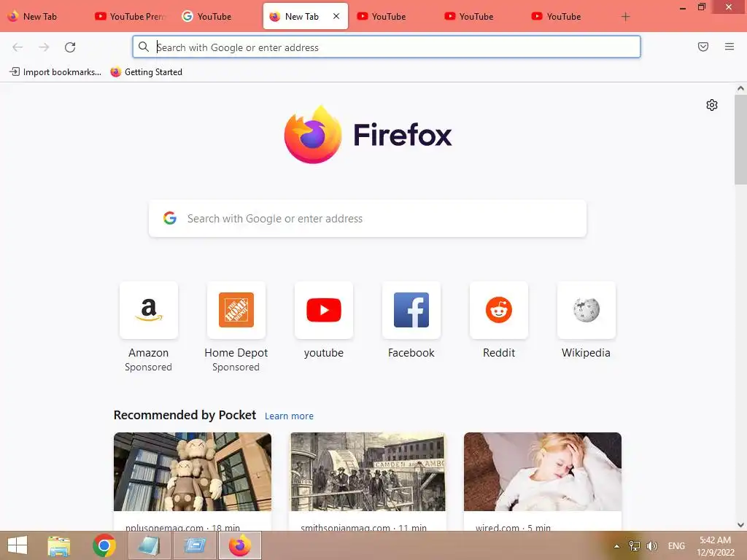Click the page scrollbar up arrow

740,88
